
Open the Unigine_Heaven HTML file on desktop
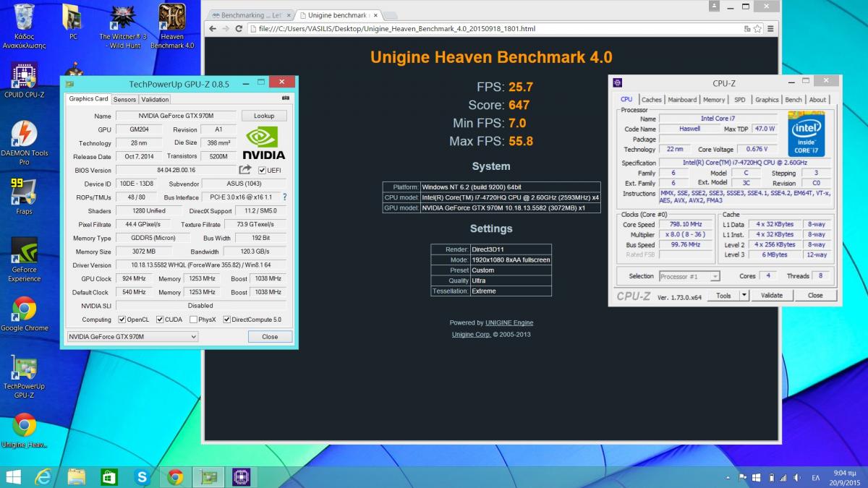(x=24, y=431)
